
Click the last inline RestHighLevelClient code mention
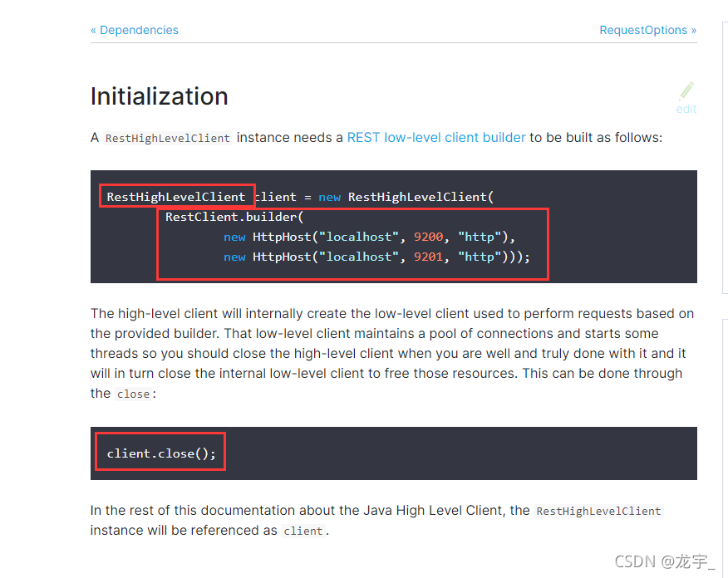coord(598,512)
